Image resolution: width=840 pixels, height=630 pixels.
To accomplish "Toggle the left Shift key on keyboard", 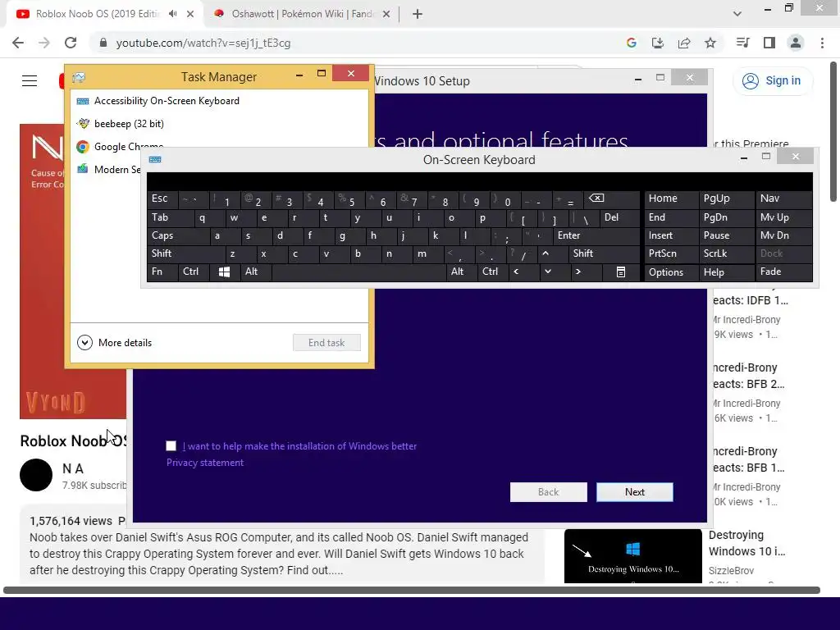I will tap(185, 253).
